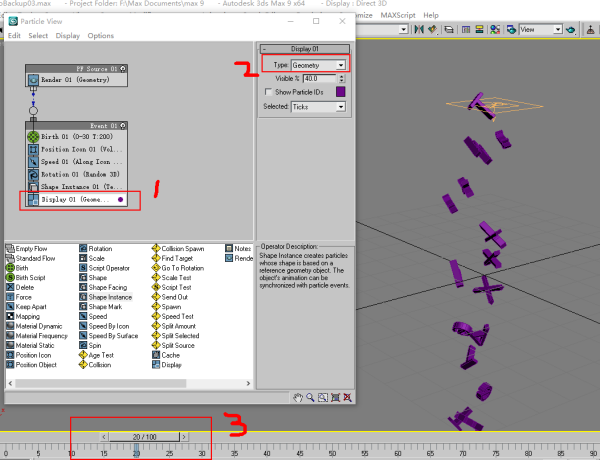Open the Render Scene dialog teapot icon
The height and width of the screenshot is (460, 600).
click(511, 29)
